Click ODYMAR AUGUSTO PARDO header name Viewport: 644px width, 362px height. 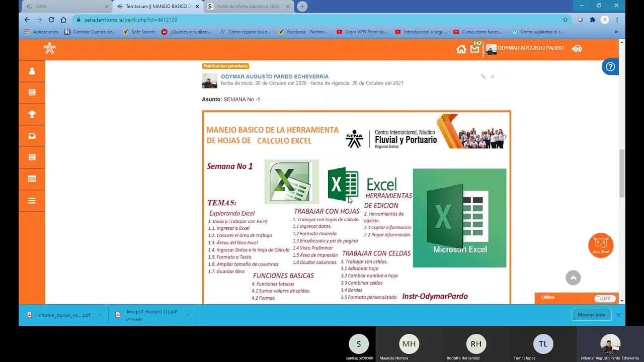[x=530, y=48]
